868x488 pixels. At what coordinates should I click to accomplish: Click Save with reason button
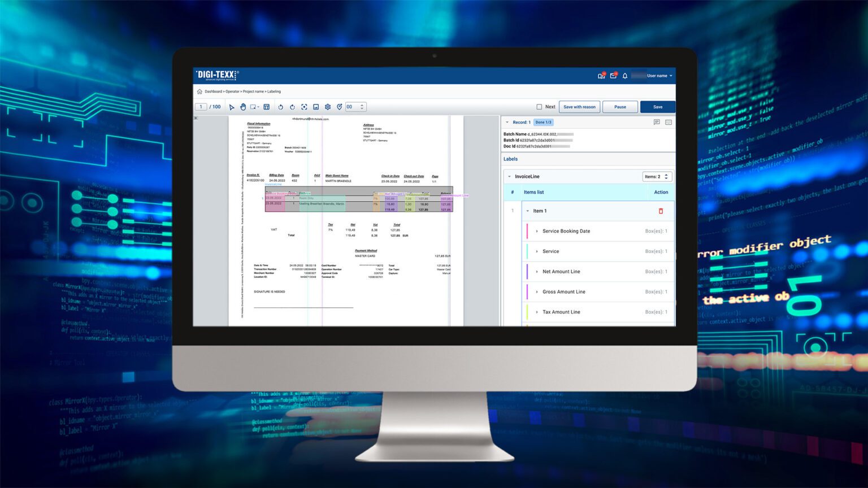(x=579, y=107)
